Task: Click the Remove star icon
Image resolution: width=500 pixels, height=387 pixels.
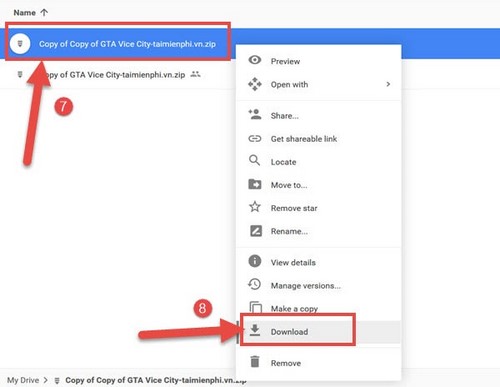Action: coord(255,207)
